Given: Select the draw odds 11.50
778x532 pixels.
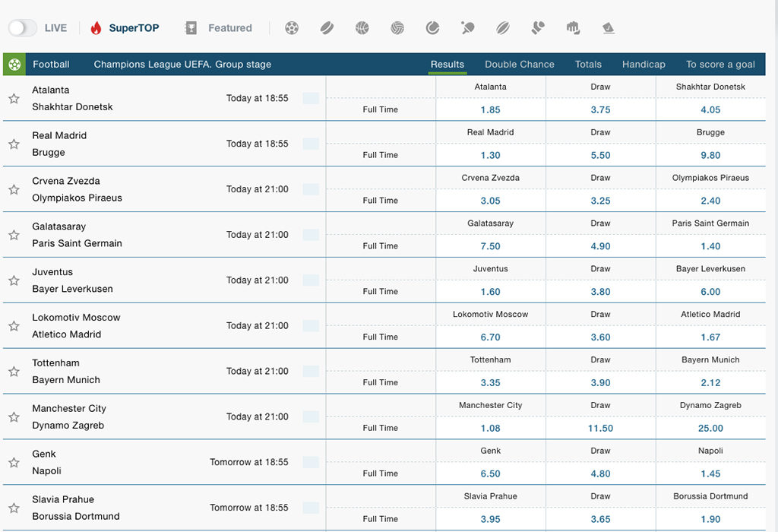Looking at the screenshot, I should (600, 429).
